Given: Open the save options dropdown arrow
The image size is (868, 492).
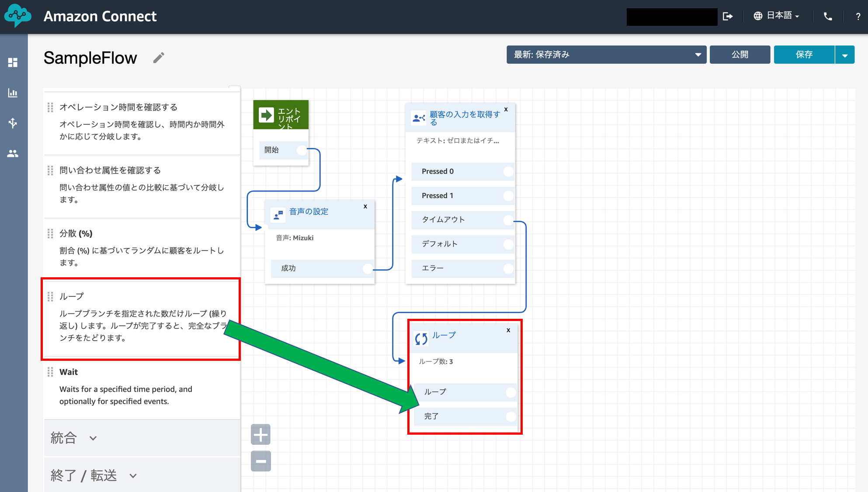Looking at the screenshot, I should 845,55.
